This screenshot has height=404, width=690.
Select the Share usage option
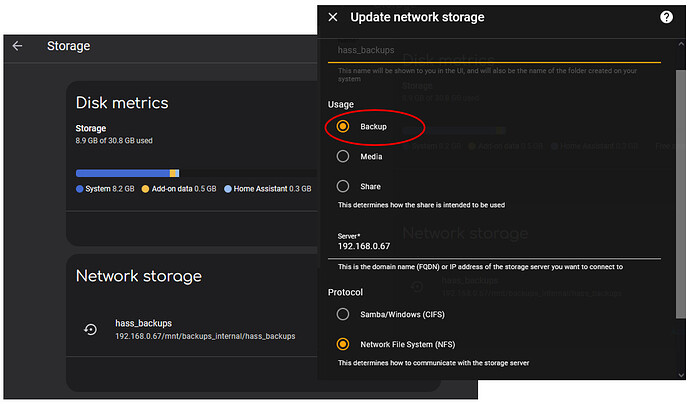pos(343,186)
